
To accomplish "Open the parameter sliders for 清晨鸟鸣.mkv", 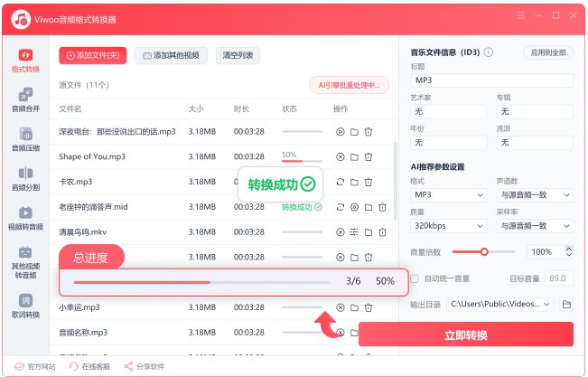I will pyautogui.click(x=354, y=232).
